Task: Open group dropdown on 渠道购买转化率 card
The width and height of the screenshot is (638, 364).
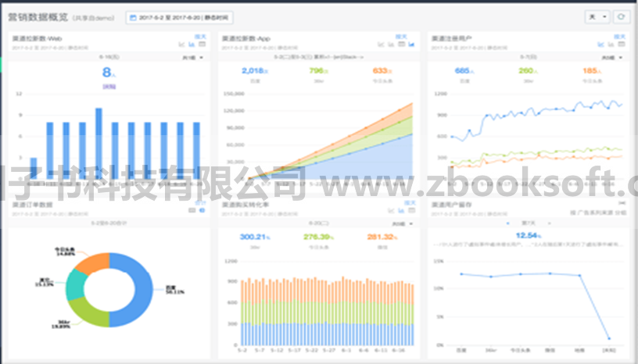Action: click(403, 223)
